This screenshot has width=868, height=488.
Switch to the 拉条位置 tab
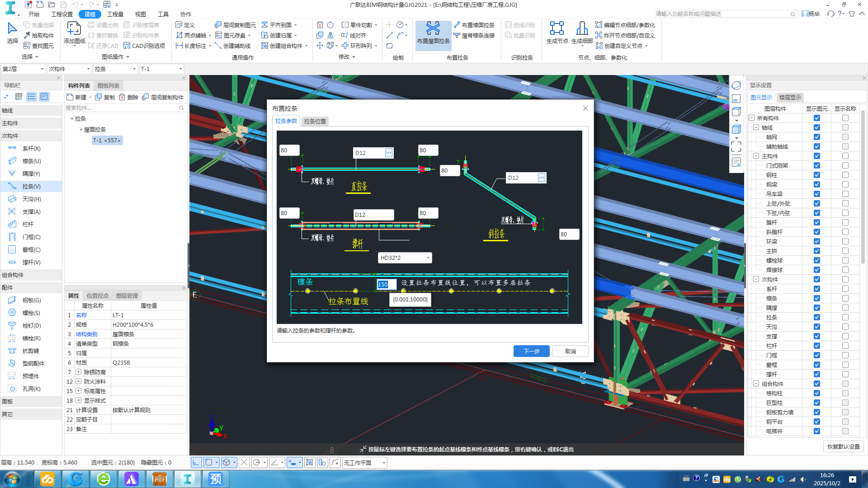315,122
